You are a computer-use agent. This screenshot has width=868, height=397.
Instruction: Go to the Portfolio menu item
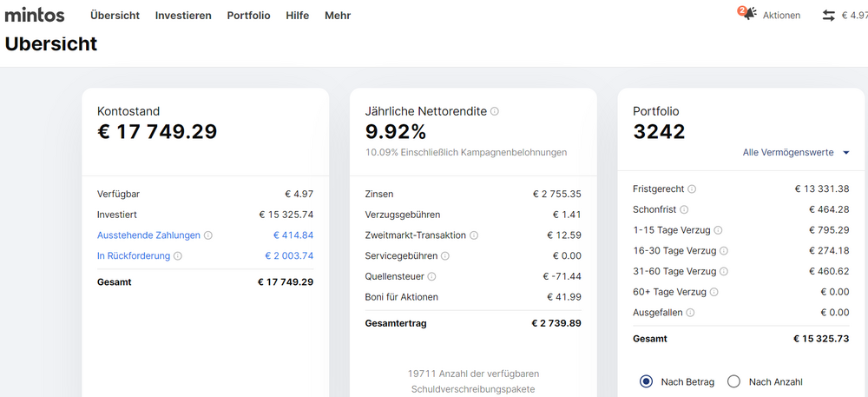(248, 16)
